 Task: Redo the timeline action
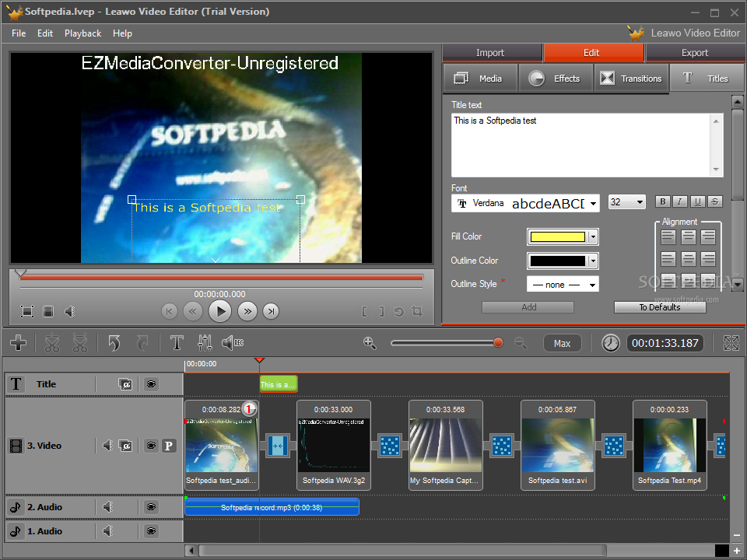[x=142, y=343]
